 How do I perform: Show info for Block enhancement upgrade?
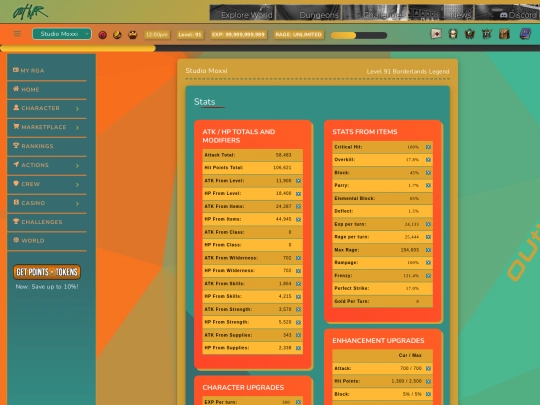(x=428, y=394)
